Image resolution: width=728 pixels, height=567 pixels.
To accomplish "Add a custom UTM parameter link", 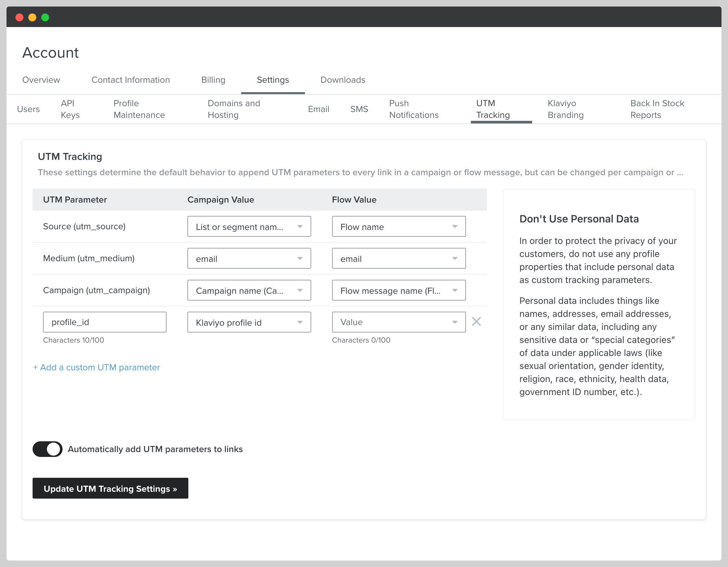I will point(96,367).
